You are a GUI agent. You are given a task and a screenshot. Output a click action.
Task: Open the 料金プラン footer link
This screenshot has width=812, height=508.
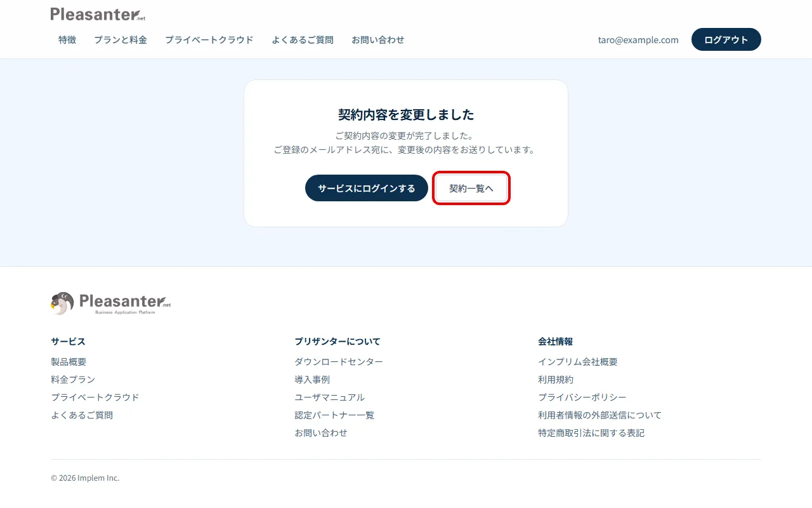click(x=73, y=380)
